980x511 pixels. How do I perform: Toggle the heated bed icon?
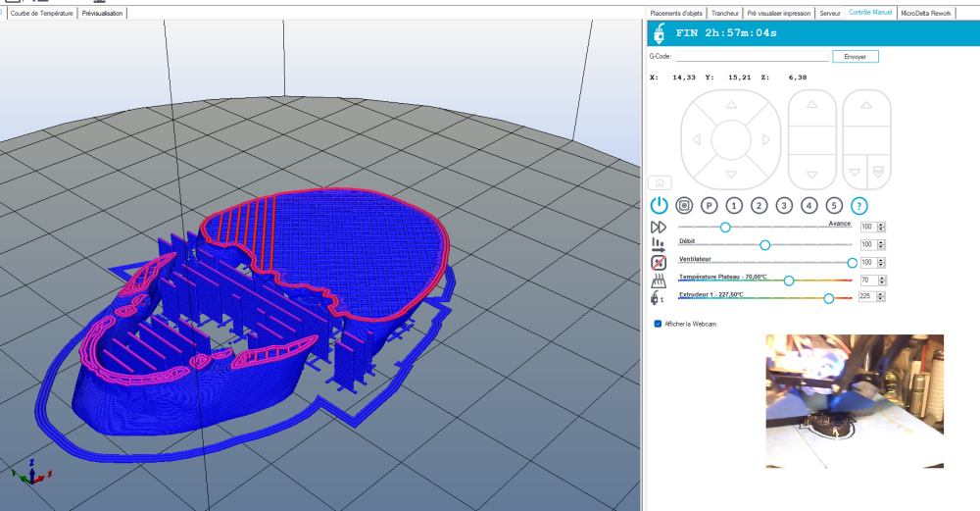click(x=659, y=281)
